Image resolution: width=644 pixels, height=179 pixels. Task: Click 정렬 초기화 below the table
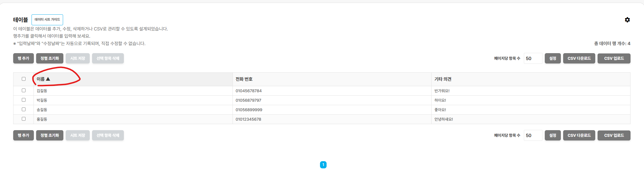[50, 135]
